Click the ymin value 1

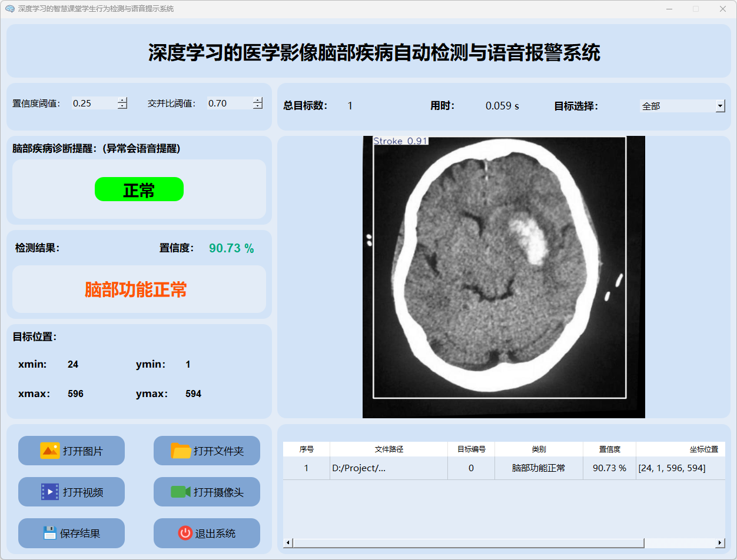188,365
